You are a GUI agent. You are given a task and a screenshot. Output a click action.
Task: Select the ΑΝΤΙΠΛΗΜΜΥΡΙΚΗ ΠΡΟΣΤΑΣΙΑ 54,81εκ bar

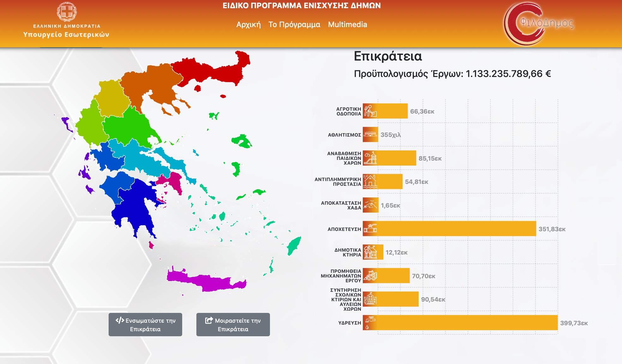[383, 181]
